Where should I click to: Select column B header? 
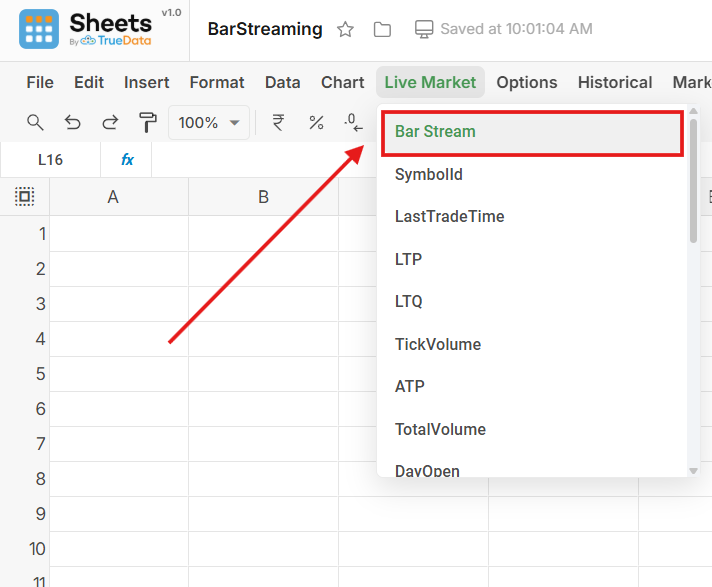[263, 197]
